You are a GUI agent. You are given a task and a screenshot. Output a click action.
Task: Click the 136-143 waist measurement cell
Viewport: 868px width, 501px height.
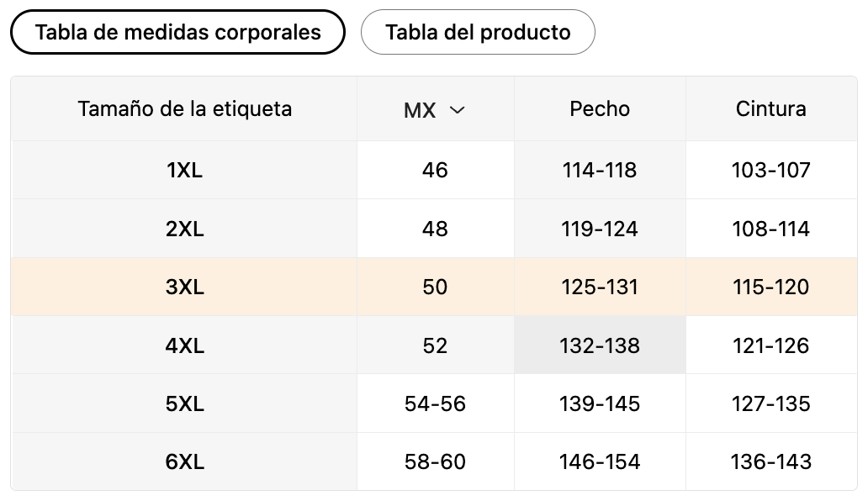tap(771, 461)
